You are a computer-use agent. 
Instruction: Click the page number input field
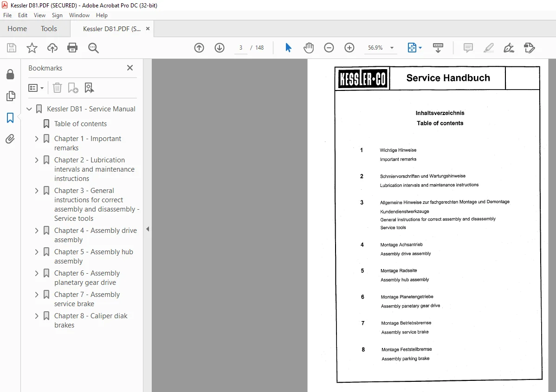coord(241,48)
